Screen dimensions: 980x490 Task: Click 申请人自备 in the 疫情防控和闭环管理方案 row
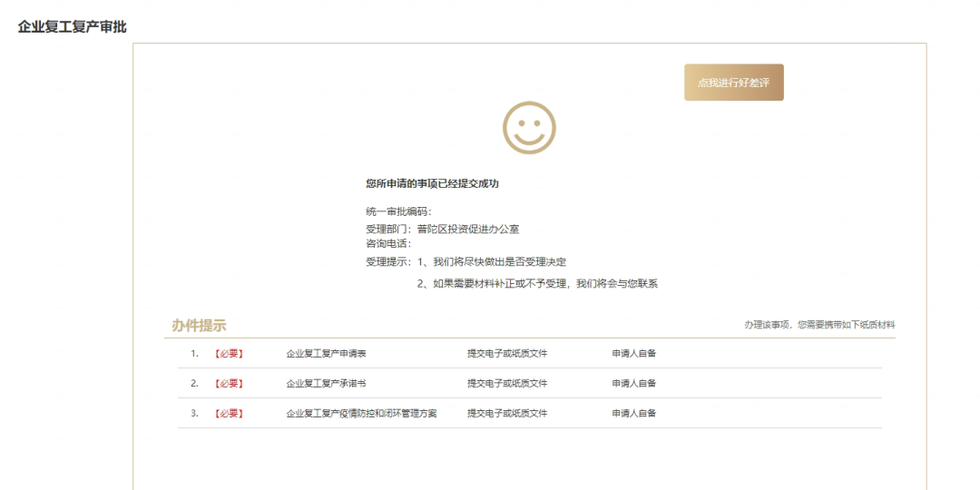tap(633, 413)
